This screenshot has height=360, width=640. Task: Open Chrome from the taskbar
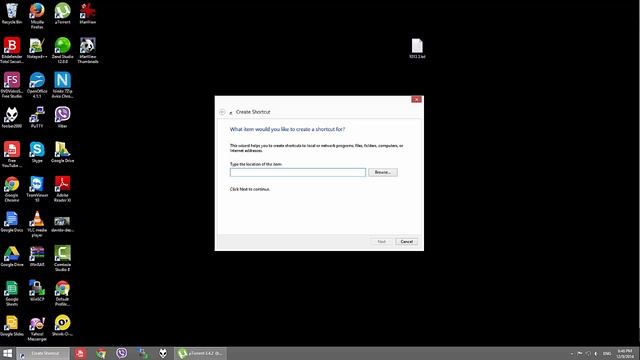pyautogui.click(x=101, y=353)
